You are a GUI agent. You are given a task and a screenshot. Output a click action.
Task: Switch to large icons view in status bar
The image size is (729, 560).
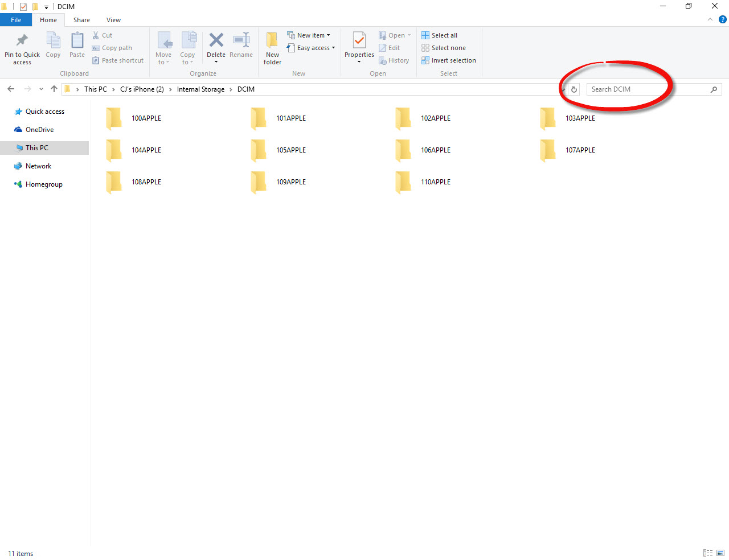(x=720, y=553)
